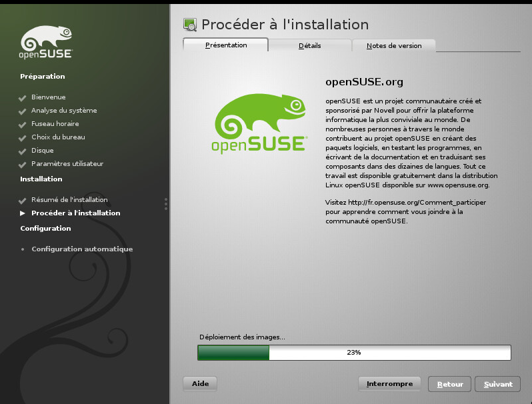Click the checkmark next to Disque
Image resolution: width=532 pixels, height=404 pixels.
tap(23, 151)
